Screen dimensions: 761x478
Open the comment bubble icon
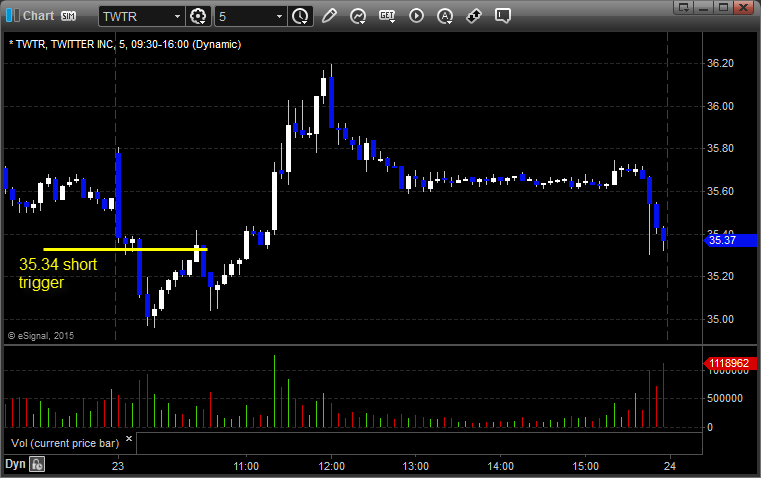point(503,16)
